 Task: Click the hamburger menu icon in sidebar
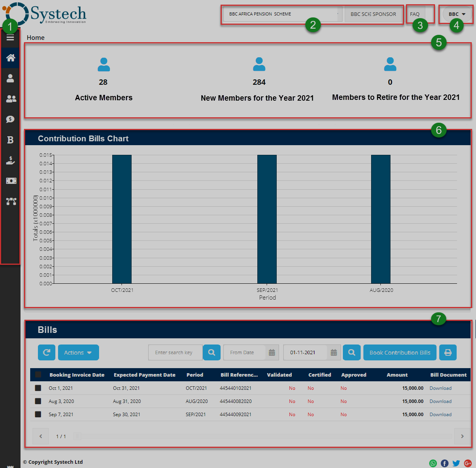pyautogui.click(x=10, y=38)
